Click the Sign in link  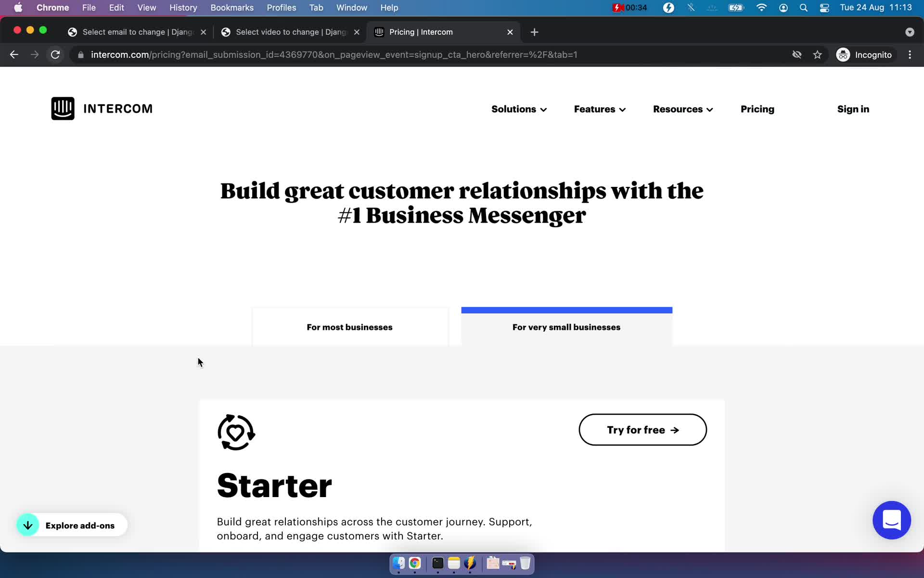pos(853,109)
